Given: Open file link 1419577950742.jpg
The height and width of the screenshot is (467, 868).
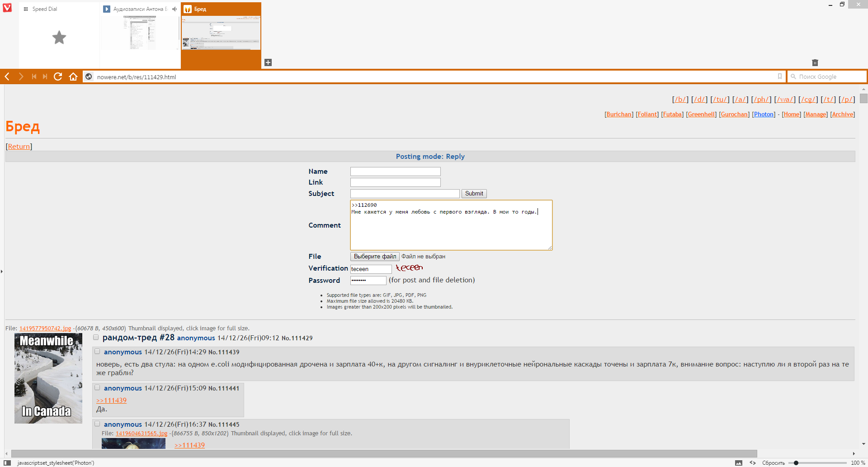Looking at the screenshot, I should [45, 329].
